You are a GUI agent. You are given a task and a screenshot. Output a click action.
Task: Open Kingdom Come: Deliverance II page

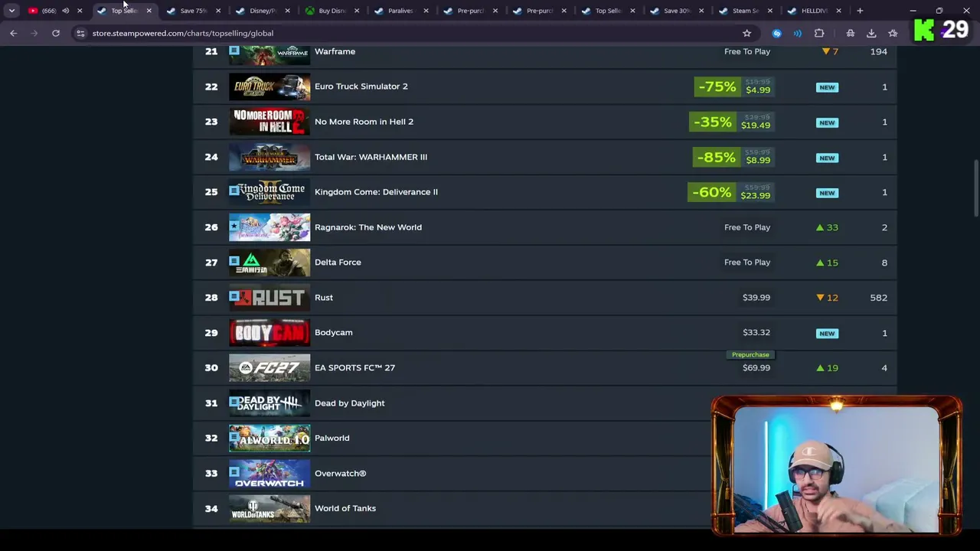click(376, 192)
